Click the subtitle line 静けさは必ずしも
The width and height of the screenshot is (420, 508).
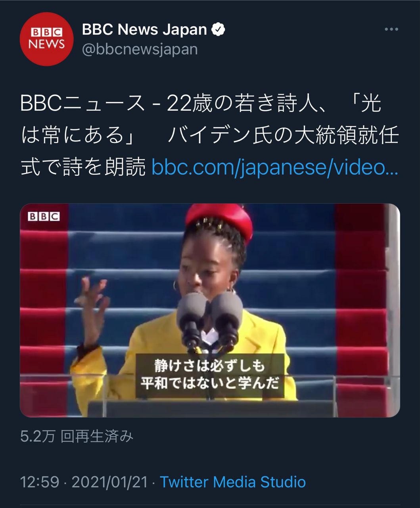pos(209,365)
